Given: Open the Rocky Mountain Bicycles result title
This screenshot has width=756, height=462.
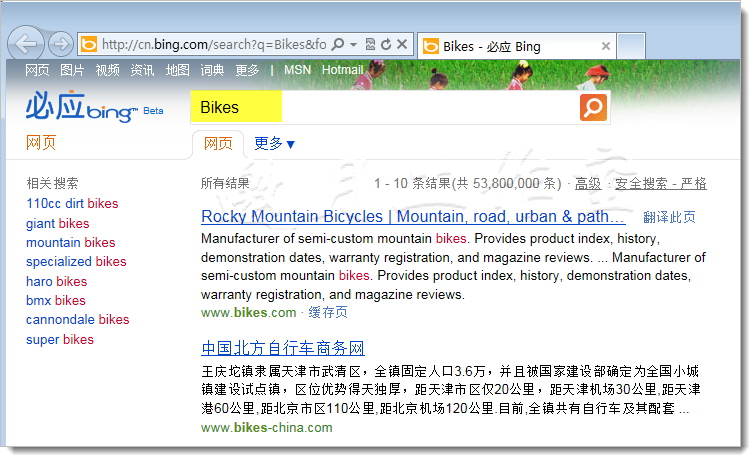Looking at the screenshot, I should tap(413, 217).
